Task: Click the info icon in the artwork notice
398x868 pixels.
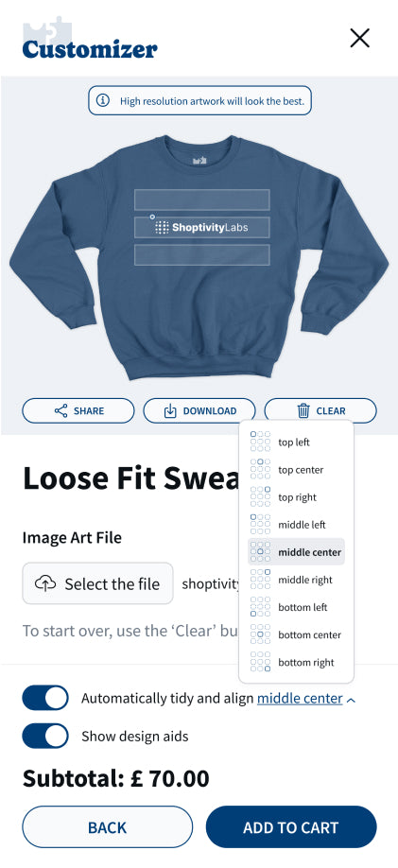Action: (x=102, y=100)
